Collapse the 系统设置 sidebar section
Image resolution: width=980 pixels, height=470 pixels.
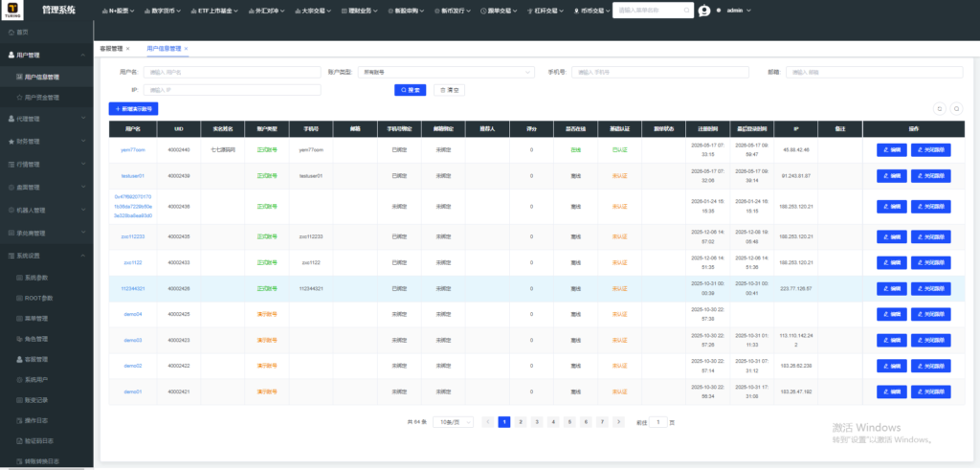coord(46,256)
